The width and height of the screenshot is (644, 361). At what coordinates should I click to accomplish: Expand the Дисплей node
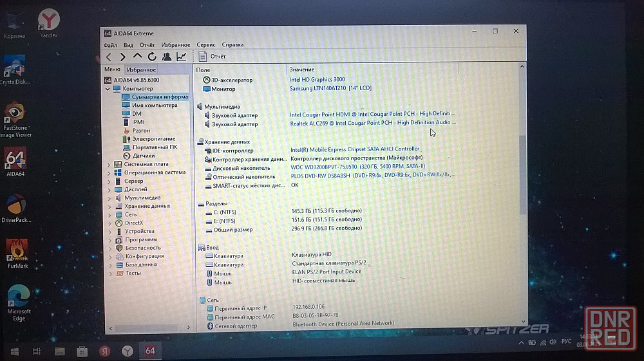(x=109, y=190)
